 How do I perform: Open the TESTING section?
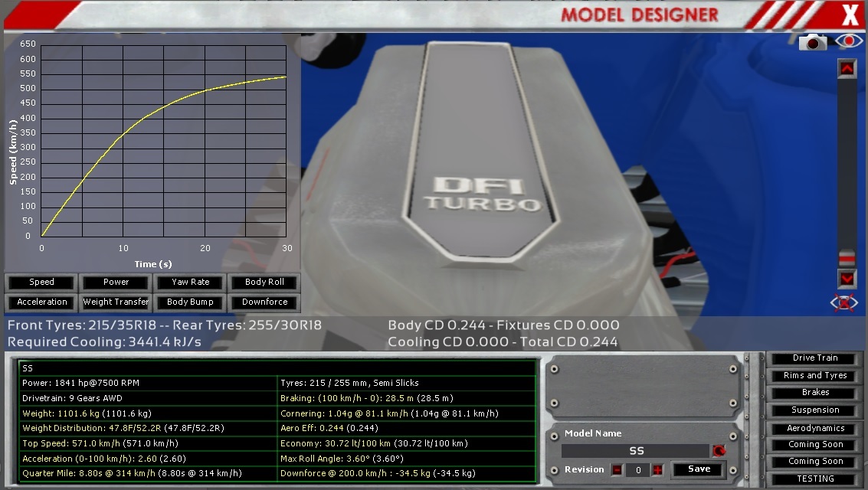[x=815, y=479]
